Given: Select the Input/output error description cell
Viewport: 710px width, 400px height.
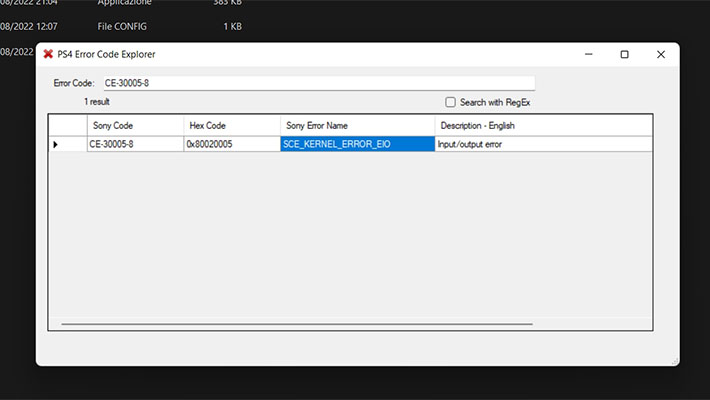Looking at the screenshot, I should click(x=543, y=144).
